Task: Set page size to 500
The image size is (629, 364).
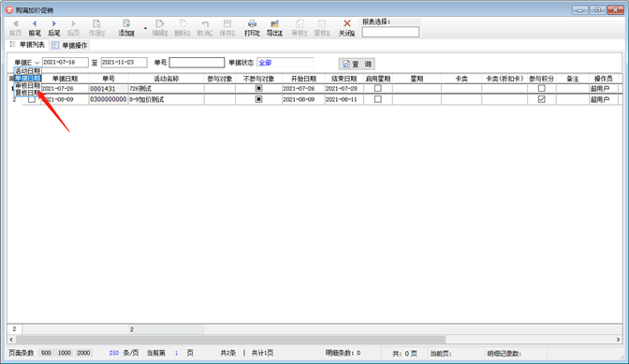Action: pyautogui.click(x=46, y=353)
